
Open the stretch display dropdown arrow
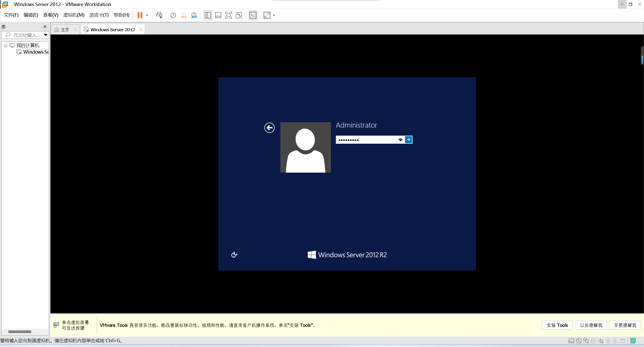274,15
